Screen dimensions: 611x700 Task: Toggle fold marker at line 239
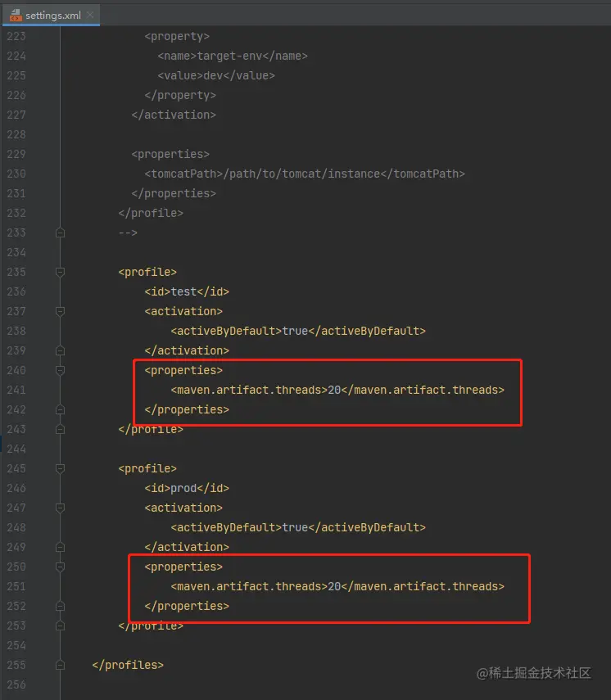pos(61,350)
